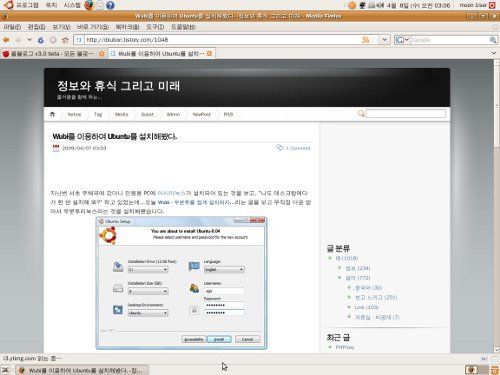Open the 도움말(H) menu
Screen dimensions: 500x375
pos(183,27)
